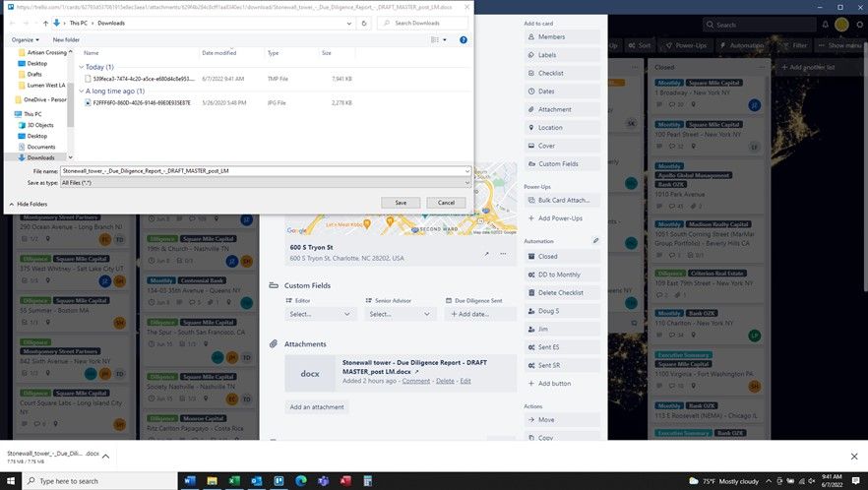Viewport: 868px width, 490px height.
Task: Open the change view options dropdown
Action: click(445, 40)
